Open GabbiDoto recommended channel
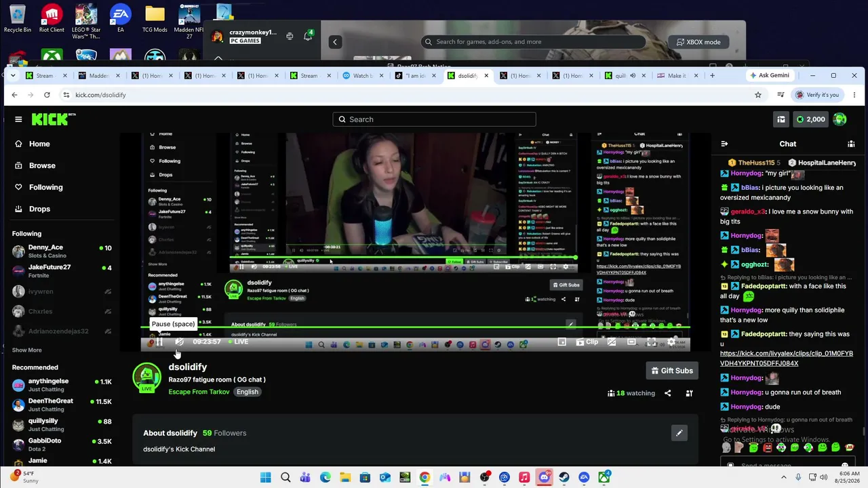 pyautogui.click(x=61, y=444)
